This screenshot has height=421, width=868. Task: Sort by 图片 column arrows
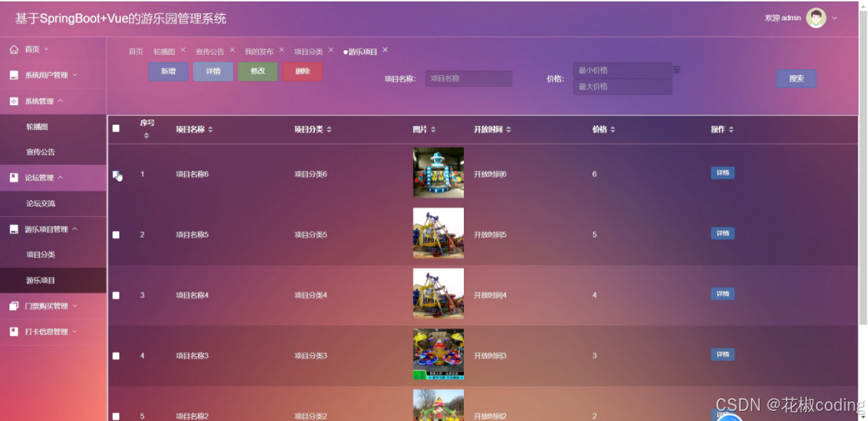[433, 129]
